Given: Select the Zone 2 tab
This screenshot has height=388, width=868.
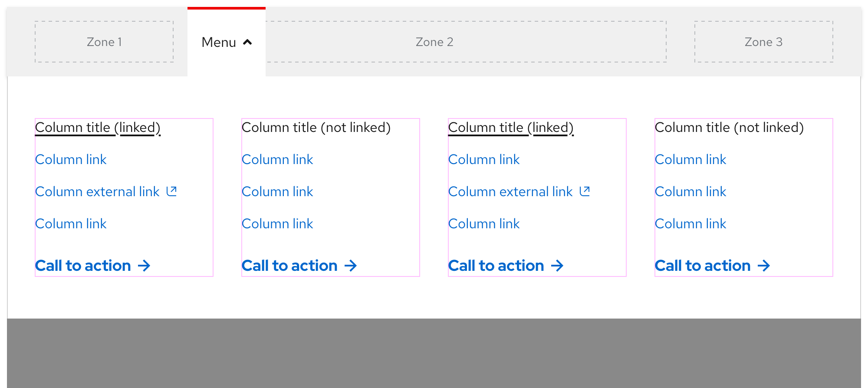Looking at the screenshot, I should pyautogui.click(x=434, y=42).
